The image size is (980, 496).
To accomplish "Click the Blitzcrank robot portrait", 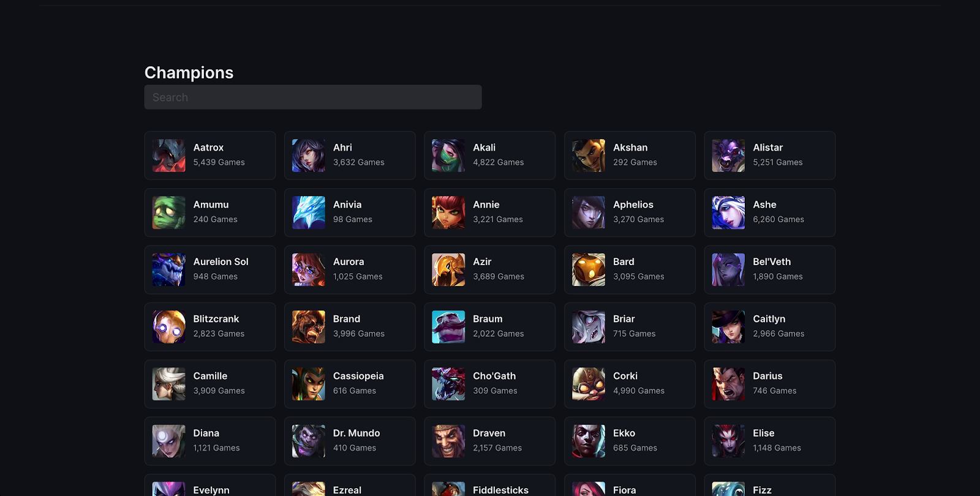I will (x=168, y=327).
